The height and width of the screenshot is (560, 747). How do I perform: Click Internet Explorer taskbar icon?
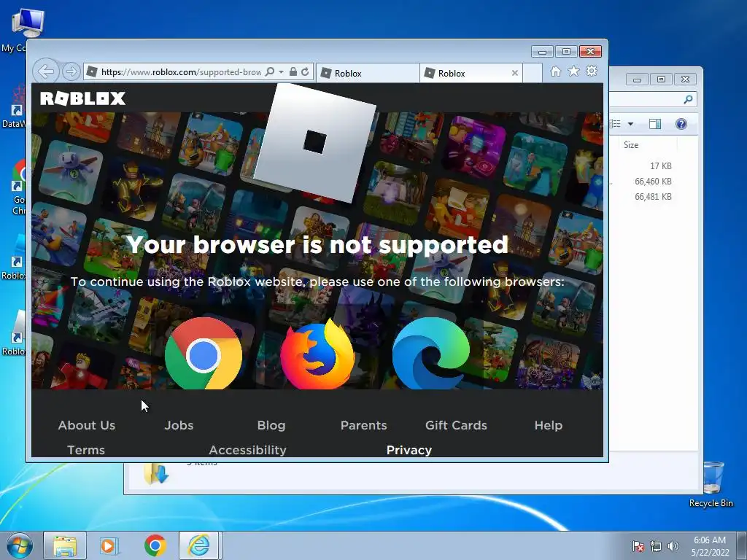199,545
